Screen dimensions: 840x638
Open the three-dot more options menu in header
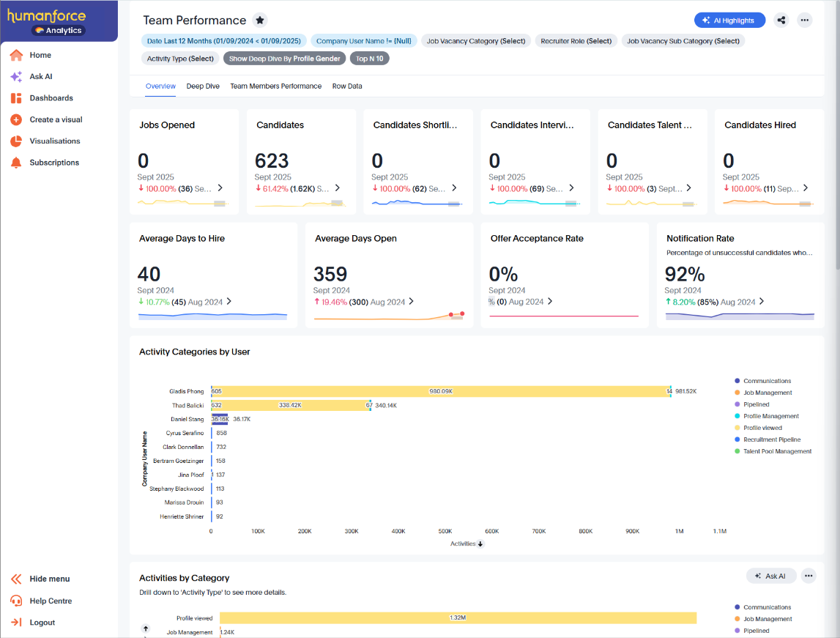(805, 21)
